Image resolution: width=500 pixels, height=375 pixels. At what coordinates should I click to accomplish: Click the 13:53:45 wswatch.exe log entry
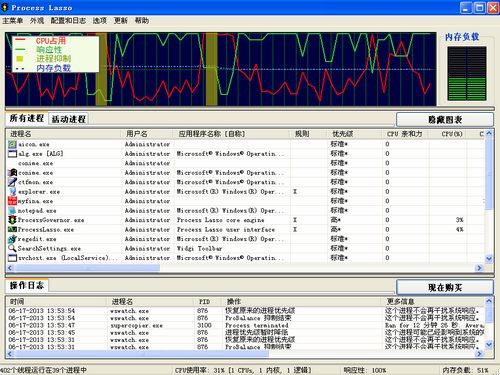[x=245, y=333]
